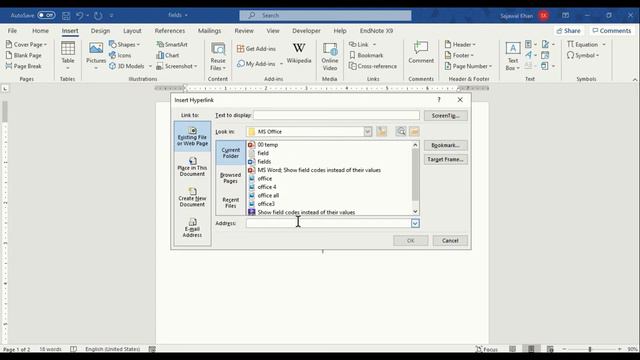Open the Pictures insert button
The height and width of the screenshot is (360, 640).
point(96,55)
